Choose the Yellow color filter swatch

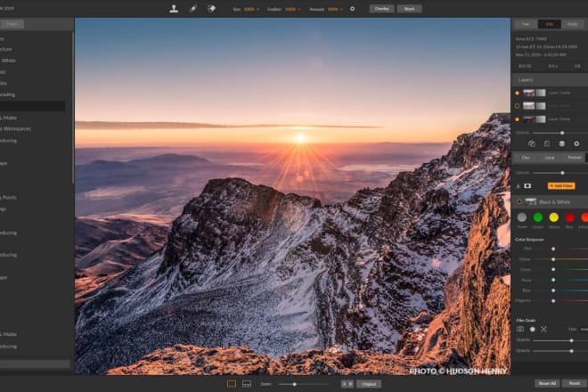point(554,217)
